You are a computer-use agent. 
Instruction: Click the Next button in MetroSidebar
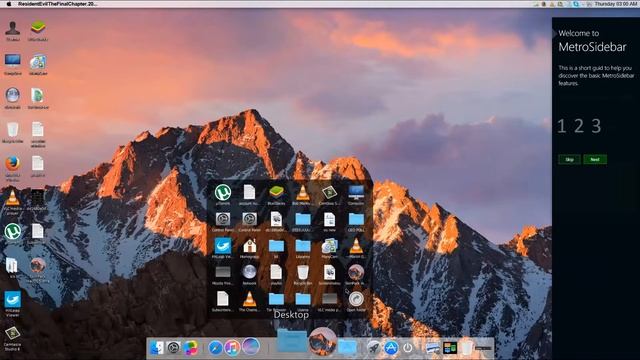595,160
